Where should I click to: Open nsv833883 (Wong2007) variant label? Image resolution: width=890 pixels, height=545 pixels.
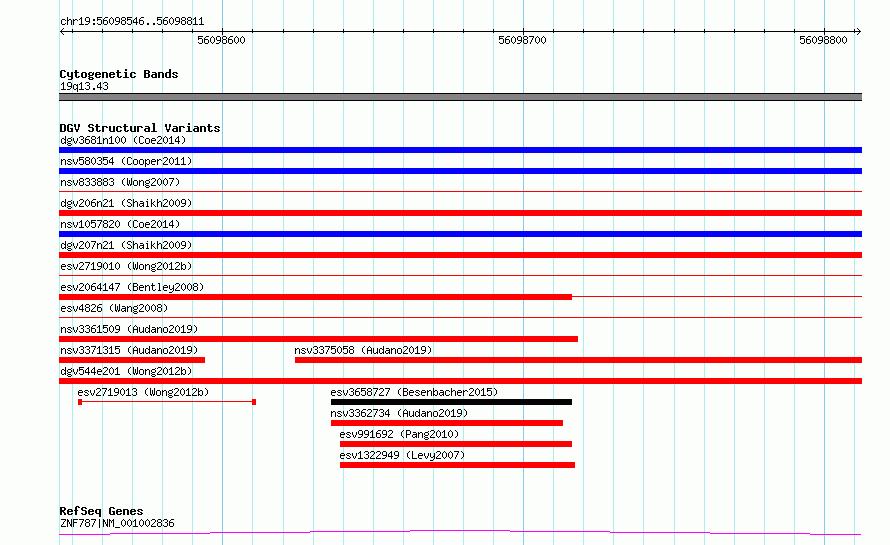[120, 182]
